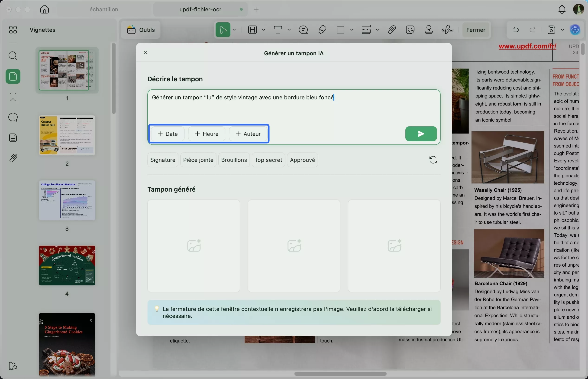The height and width of the screenshot is (379, 588).
Task: Select the page 2 thumbnail
Action: [67, 135]
